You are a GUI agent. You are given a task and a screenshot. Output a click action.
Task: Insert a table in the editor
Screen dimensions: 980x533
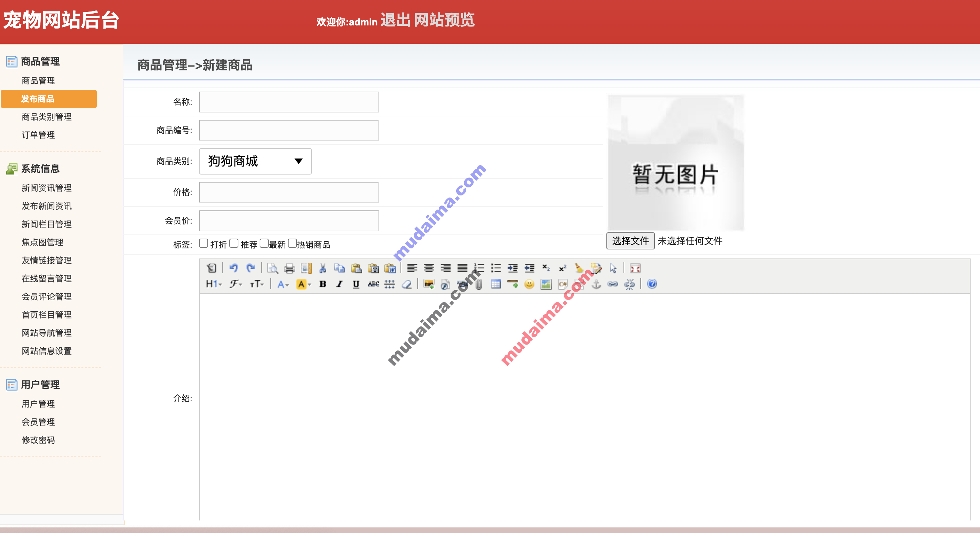pyautogui.click(x=496, y=284)
